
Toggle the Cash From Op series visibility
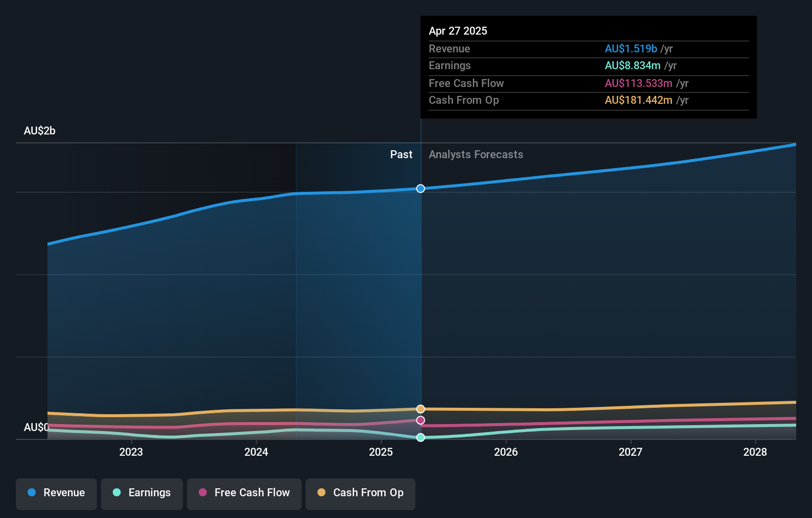click(360, 494)
